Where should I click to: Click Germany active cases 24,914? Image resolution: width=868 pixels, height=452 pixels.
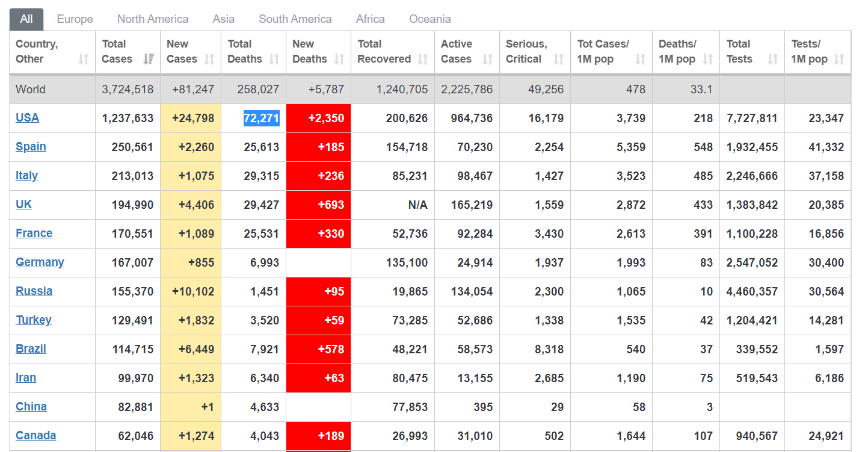click(x=475, y=262)
